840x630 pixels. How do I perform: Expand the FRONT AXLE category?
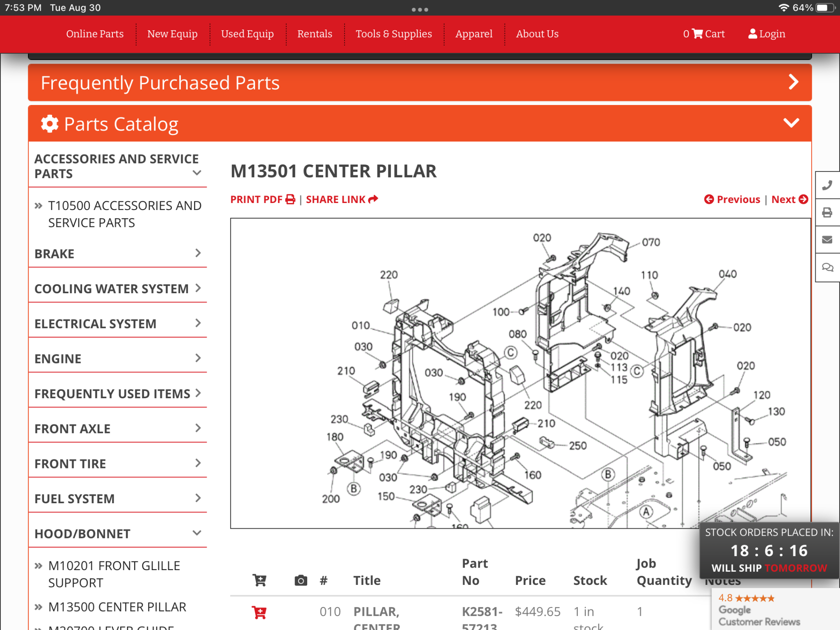(117, 428)
